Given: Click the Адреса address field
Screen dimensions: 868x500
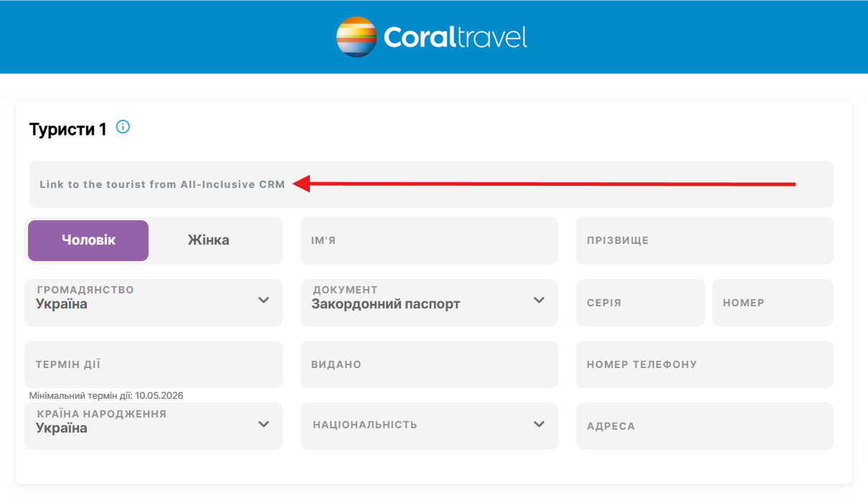Looking at the screenshot, I should (x=704, y=426).
